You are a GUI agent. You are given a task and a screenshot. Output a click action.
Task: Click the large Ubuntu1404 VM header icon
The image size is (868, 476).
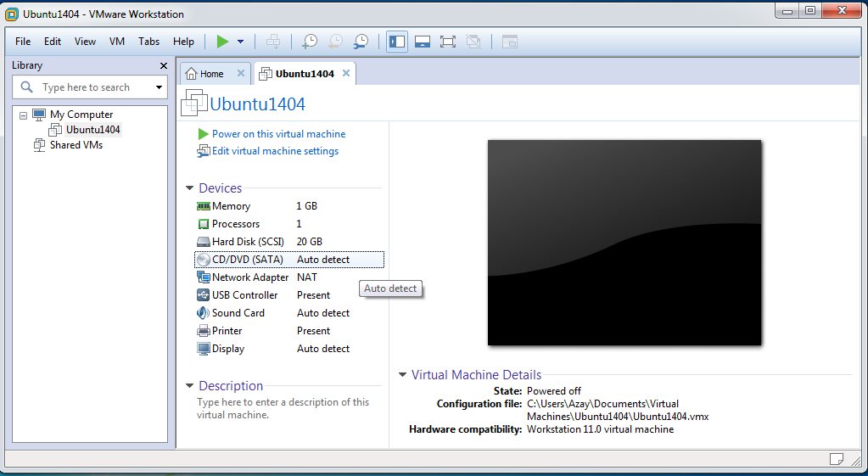pyautogui.click(x=194, y=103)
